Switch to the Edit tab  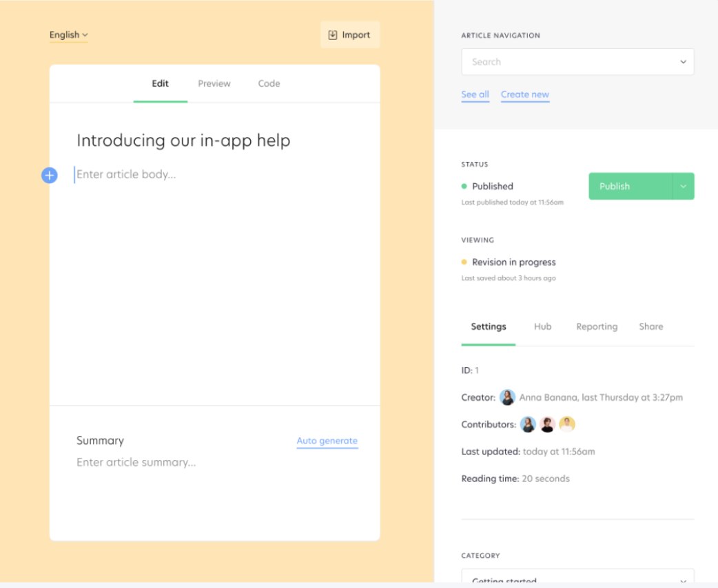click(x=161, y=84)
